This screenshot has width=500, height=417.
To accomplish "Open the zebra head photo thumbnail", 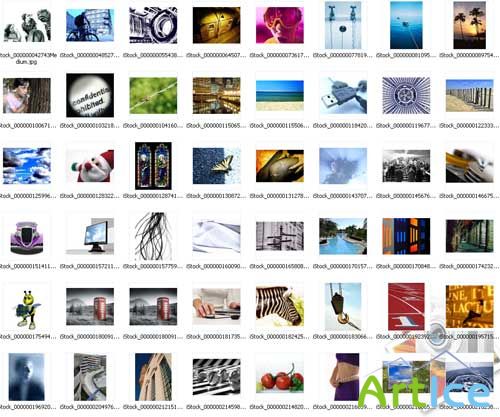I will (280, 307).
